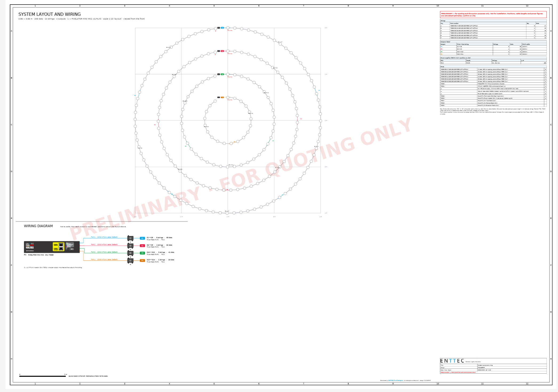
Task: Click the PSU1 row in Power supplies table
Action: pos(493,63)
